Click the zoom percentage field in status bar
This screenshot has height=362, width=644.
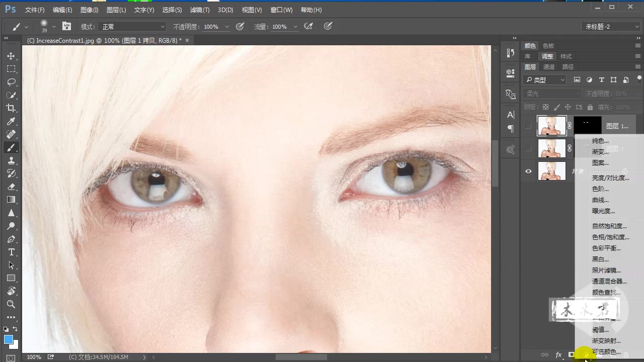34,357
